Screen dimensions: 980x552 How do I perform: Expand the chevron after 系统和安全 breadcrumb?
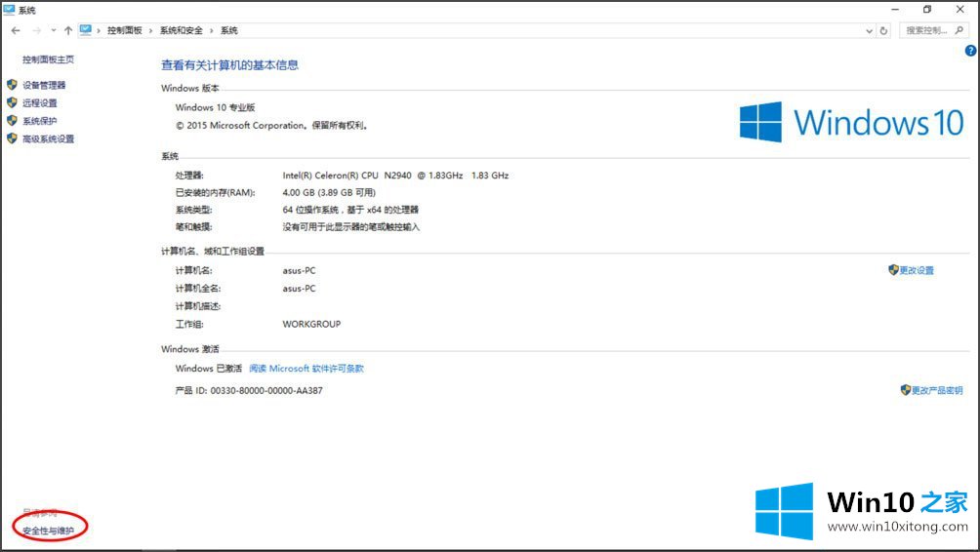click(211, 30)
